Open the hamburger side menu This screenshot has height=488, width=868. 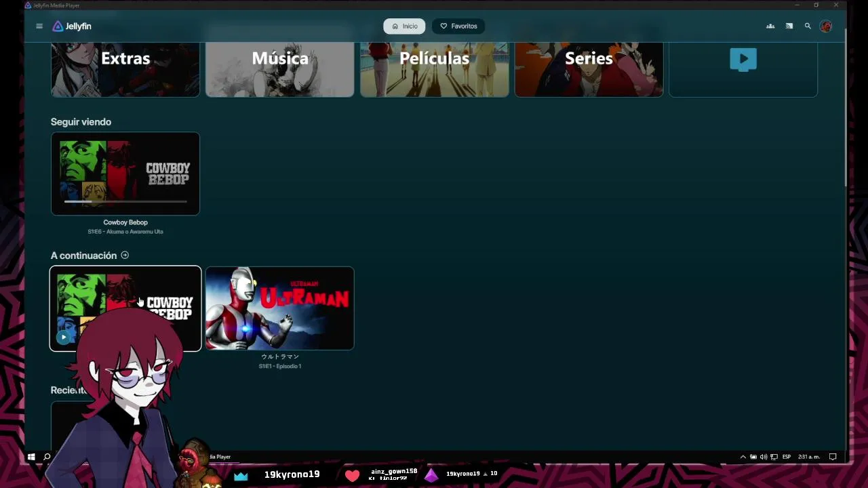tap(39, 26)
